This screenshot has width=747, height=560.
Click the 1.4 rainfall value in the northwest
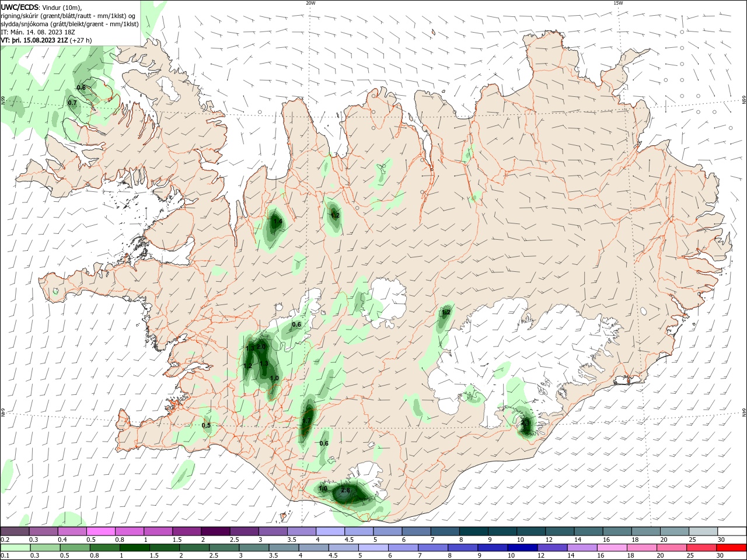tap(278, 222)
